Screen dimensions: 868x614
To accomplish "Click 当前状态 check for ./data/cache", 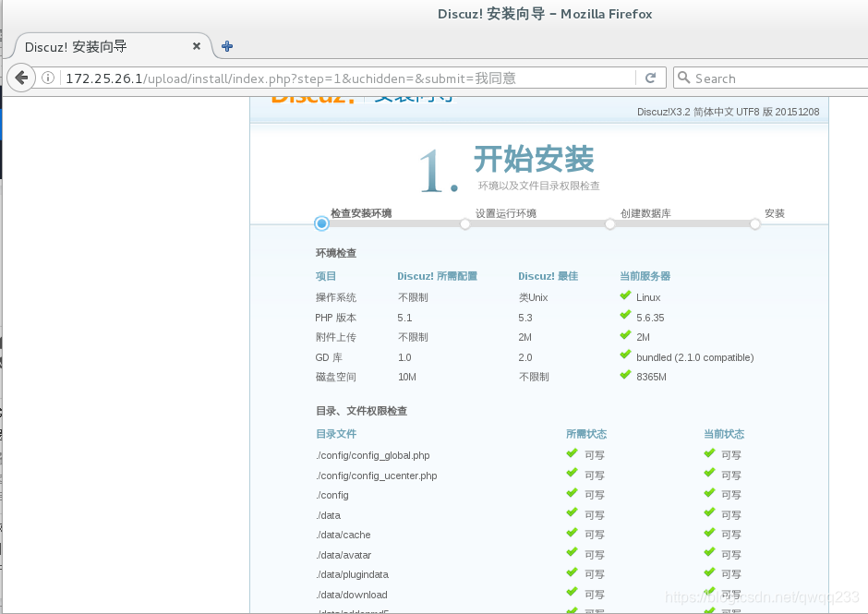I will tap(710, 533).
